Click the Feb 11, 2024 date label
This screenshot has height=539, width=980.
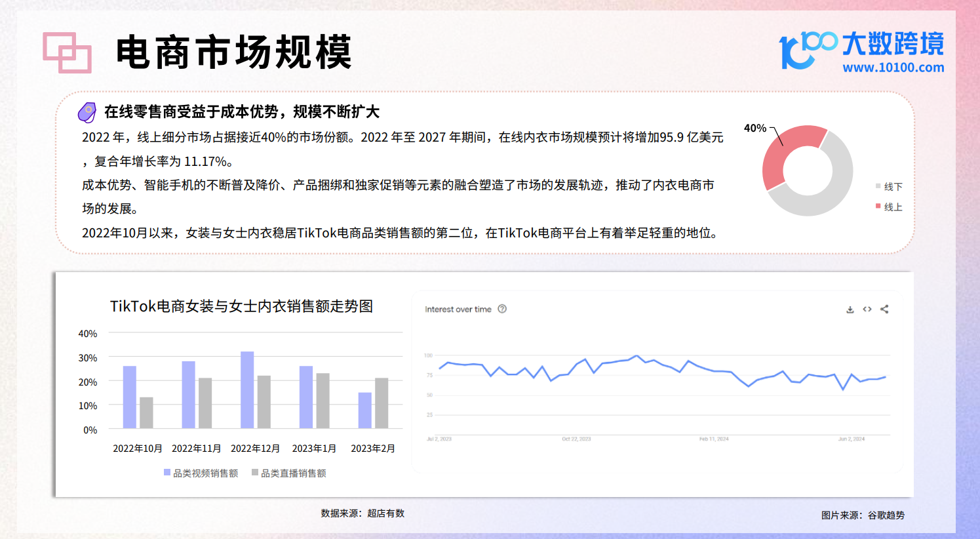click(x=714, y=439)
